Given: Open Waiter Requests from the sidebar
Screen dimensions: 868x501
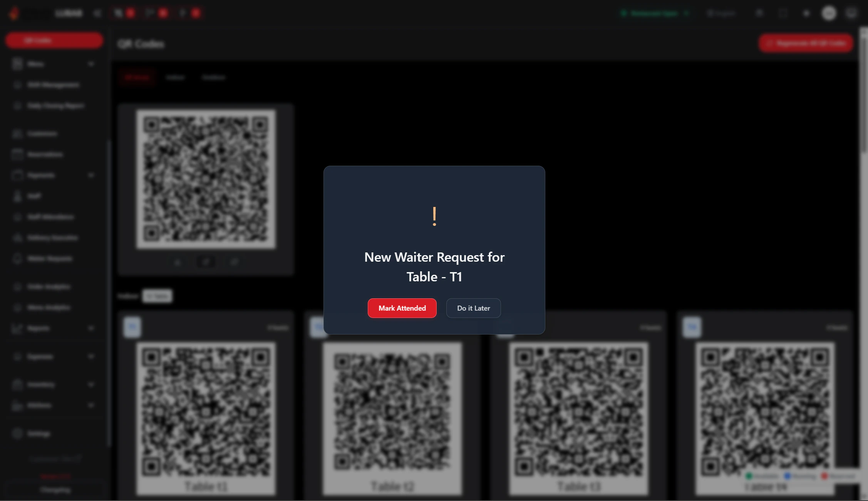Looking at the screenshot, I should click(49, 259).
